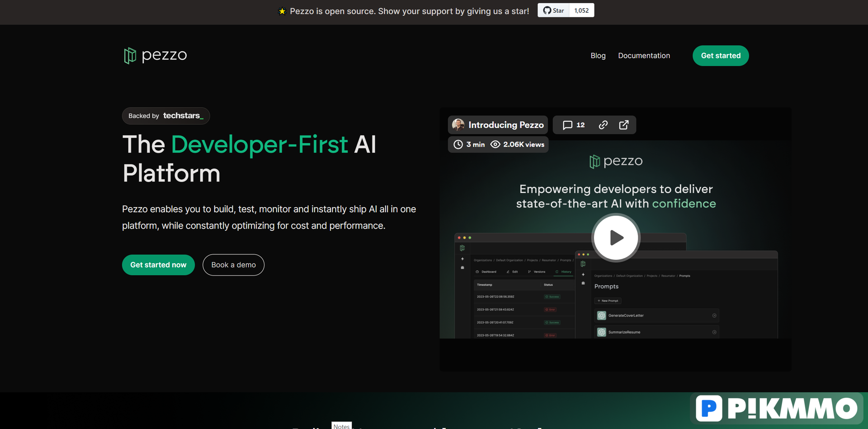
Task: Open the video in new tab icon
Action: point(624,125)
